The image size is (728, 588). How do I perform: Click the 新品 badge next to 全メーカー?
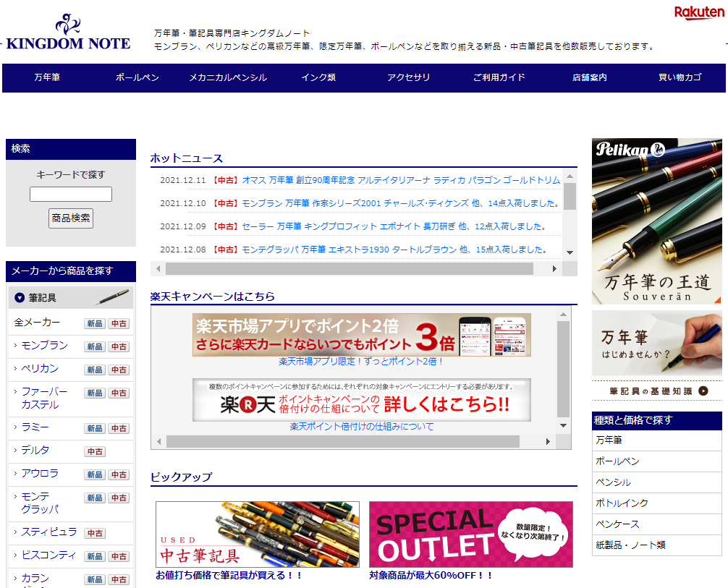[95, 324]
